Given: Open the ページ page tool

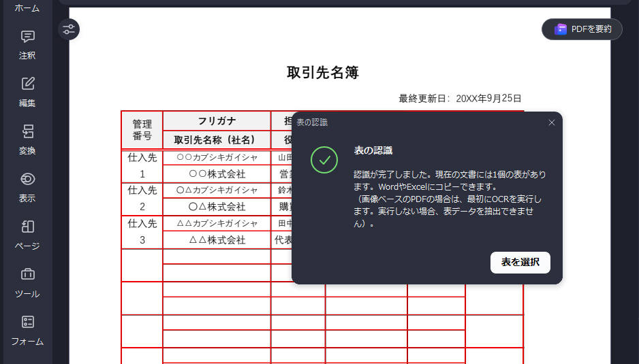Looking at the screenshot, I should pos(27,235).
